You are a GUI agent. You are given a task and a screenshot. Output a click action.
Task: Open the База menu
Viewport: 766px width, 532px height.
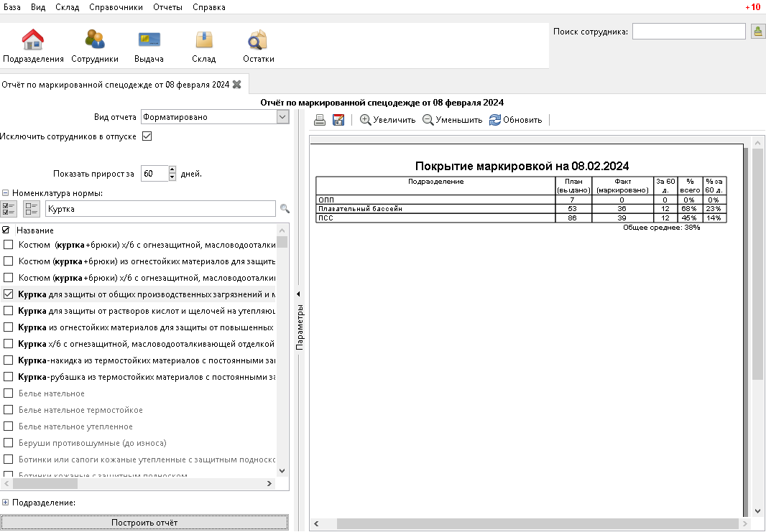[x=11, y=7]
